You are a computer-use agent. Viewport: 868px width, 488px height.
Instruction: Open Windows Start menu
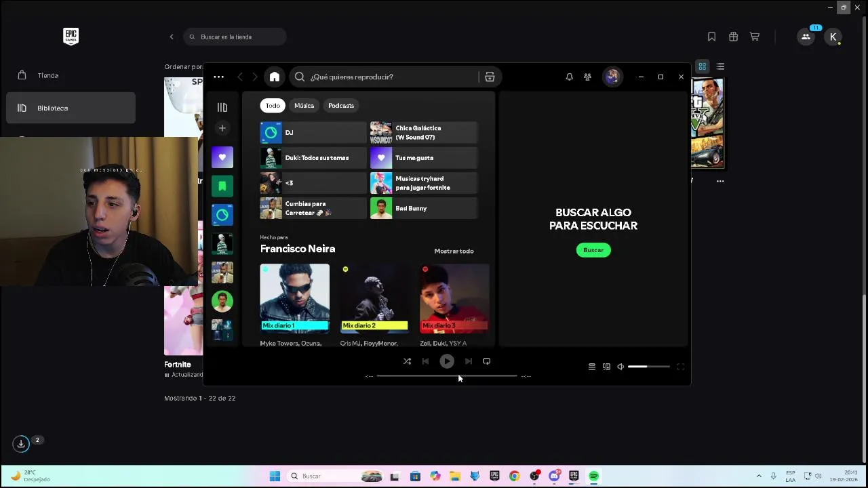coord(275,476)
